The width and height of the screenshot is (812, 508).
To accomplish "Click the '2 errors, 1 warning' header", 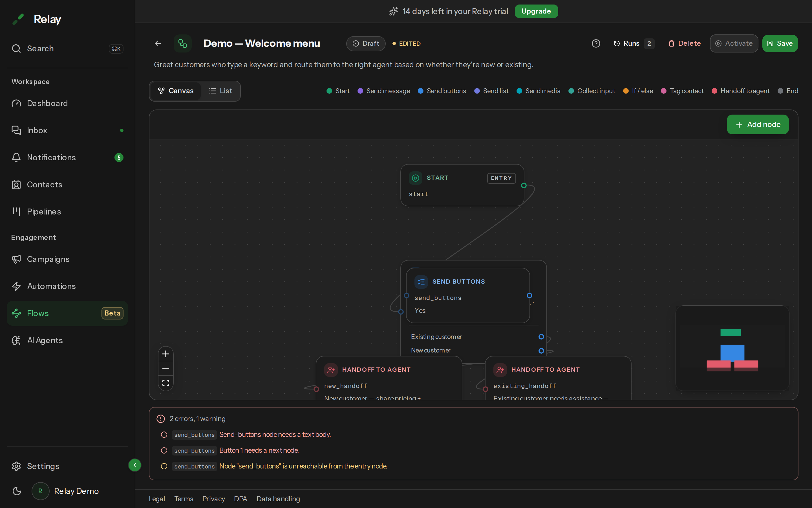I will (x=197, y=419).
